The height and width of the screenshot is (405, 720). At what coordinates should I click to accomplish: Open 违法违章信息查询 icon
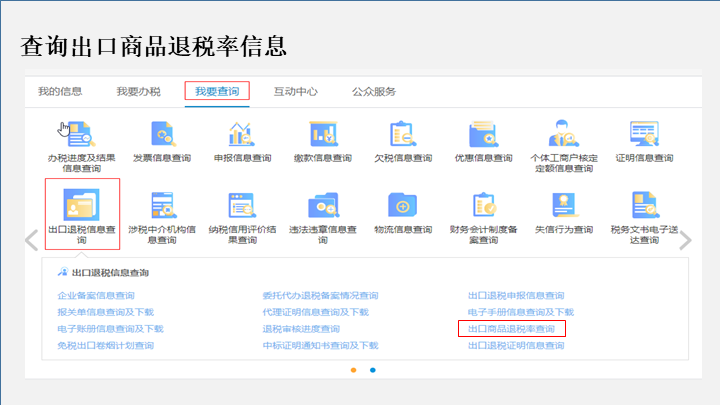[x=323, y=205]
